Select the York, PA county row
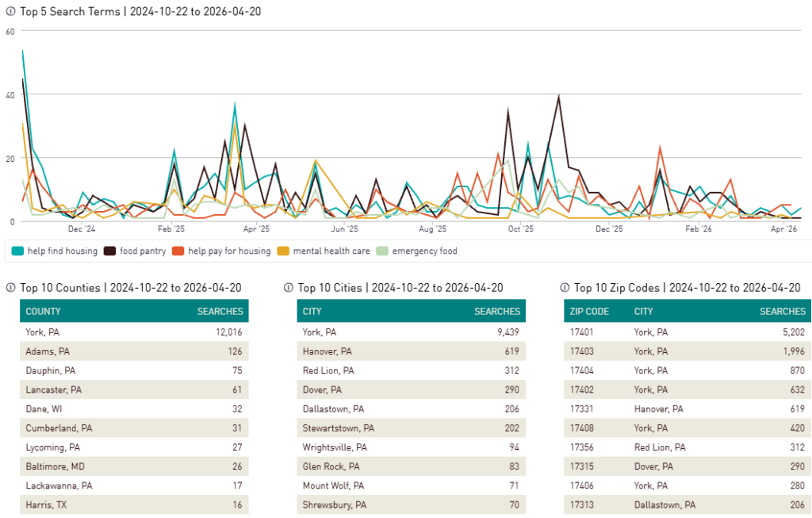The height and width of the screenshot is (518, 812). coord(133,332)
